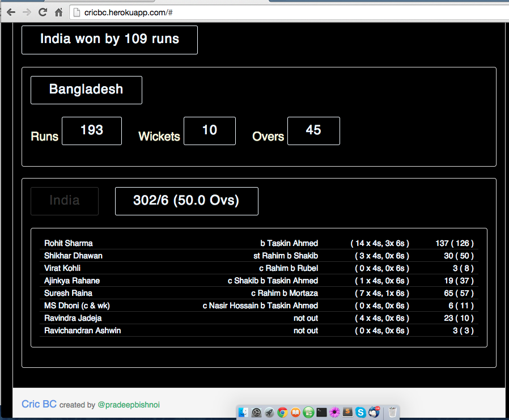Click the score 65 ( 57 )
The height and width of the screenshot is (420, 509).
459,293
